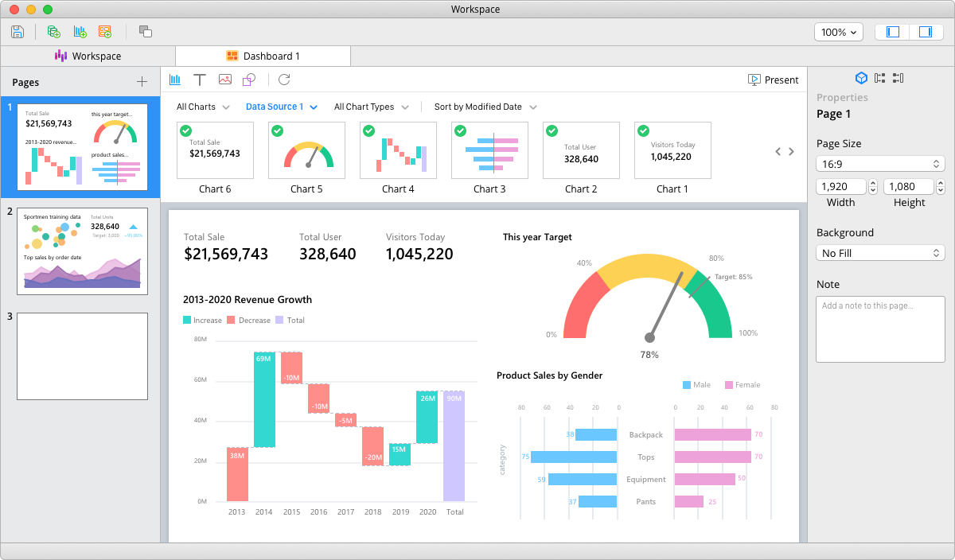The height and width of the screenshot is (560, 955).
Task: Add a new chart icon in toolbar
Action: (x=80, y=32)
